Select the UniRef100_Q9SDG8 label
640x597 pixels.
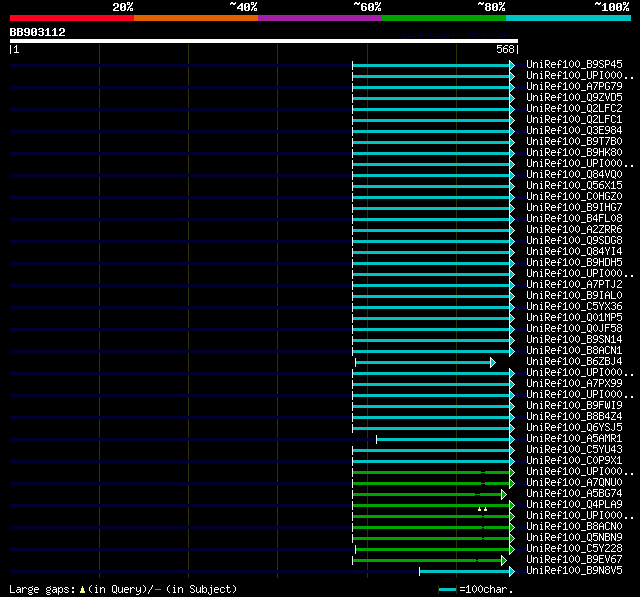[x=574, y=241]
